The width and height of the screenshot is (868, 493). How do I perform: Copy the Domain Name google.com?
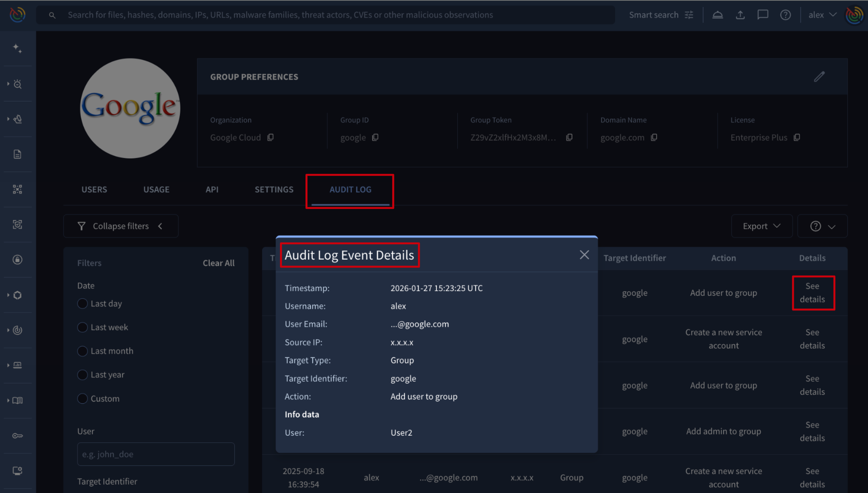[654, 137]
